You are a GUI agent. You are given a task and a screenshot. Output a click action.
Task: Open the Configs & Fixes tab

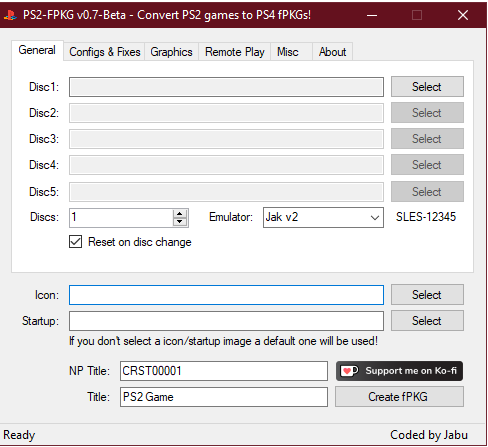point(105,52)
